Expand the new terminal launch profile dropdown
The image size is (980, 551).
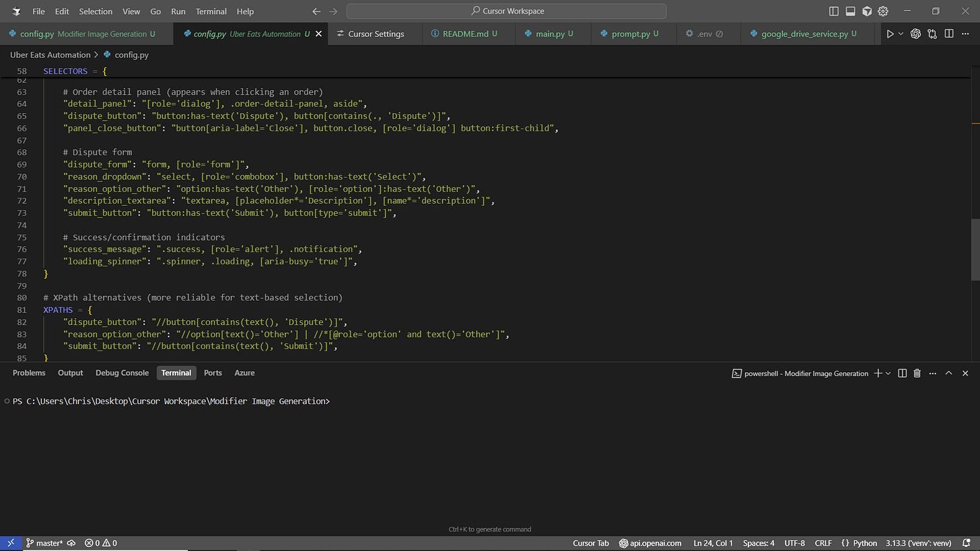[888, 373]
